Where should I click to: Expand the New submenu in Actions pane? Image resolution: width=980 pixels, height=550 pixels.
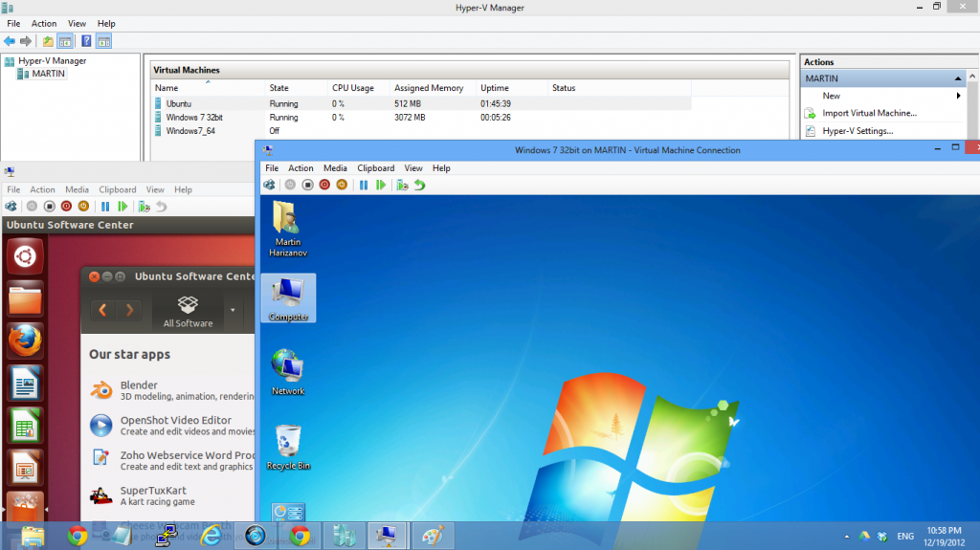point(958,96)
